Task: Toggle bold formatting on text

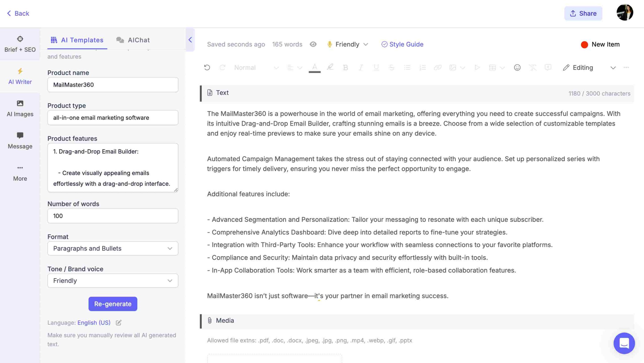Action: pos(345,67)
